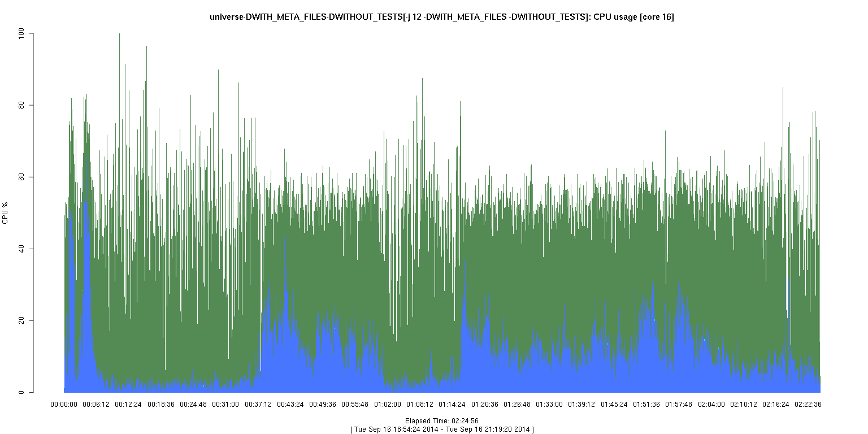Image resolution: width=868 pixels, height=434 pixels.
Task: Click the 'CPU %' y-axis label
Action: pos(6,213)
